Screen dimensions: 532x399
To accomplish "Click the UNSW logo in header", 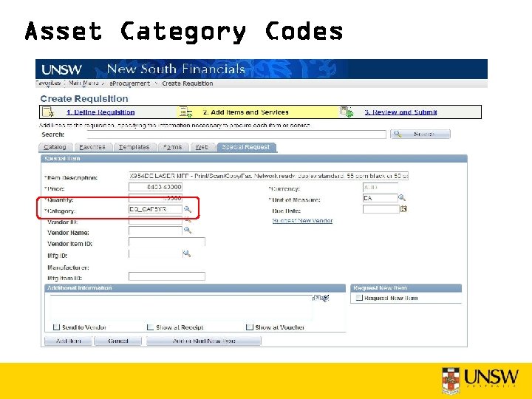I will pos(61,69).
